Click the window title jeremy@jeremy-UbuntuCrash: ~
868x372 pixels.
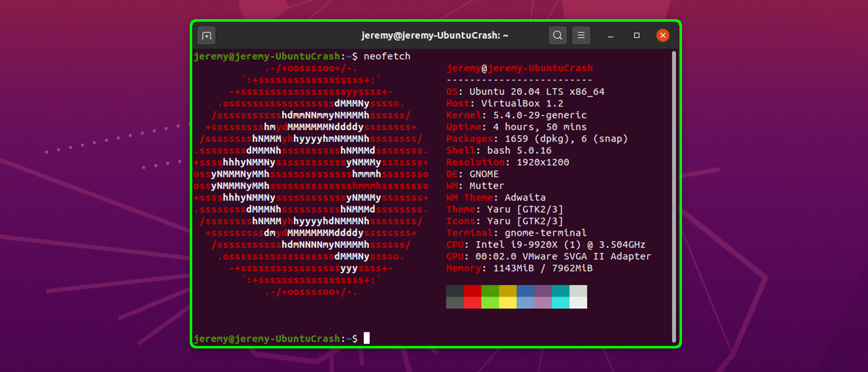[435, 35]
